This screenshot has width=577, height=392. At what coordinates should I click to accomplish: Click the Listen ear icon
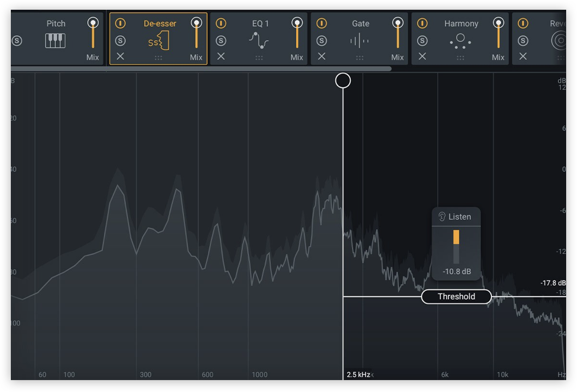(443, 216)
